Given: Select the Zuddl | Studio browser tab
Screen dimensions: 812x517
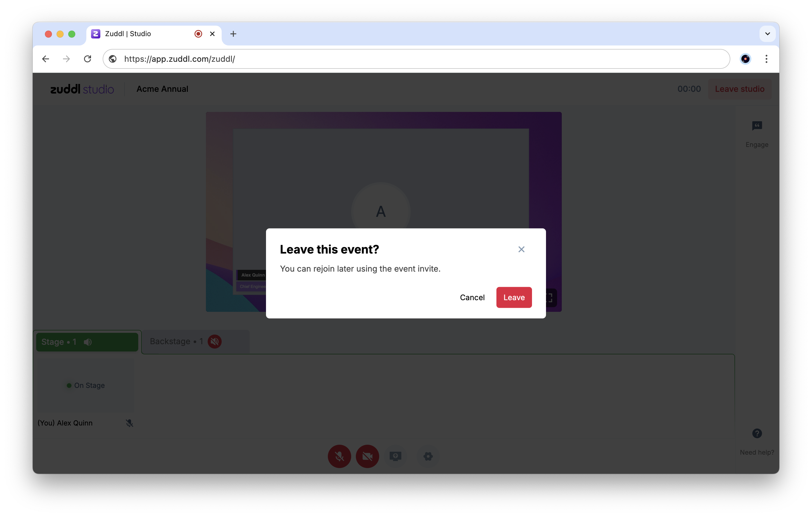Looking at the screenshot, I should tap(154, 34).
